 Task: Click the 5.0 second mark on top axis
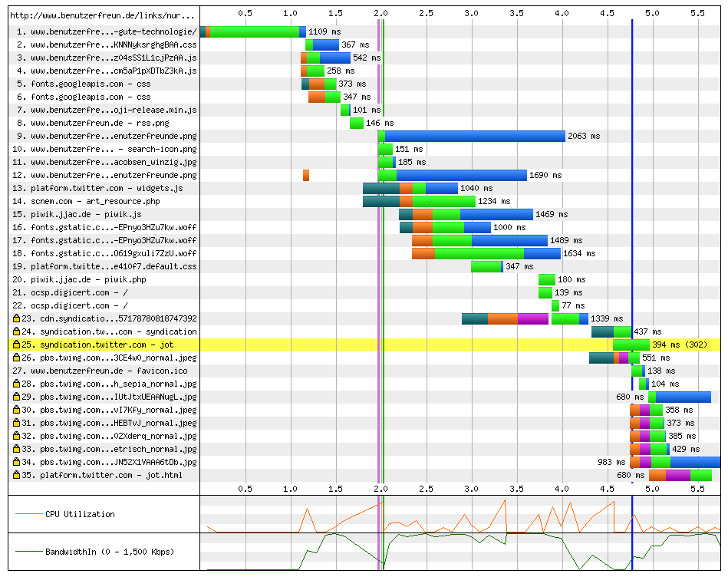[x=652, y=13]
